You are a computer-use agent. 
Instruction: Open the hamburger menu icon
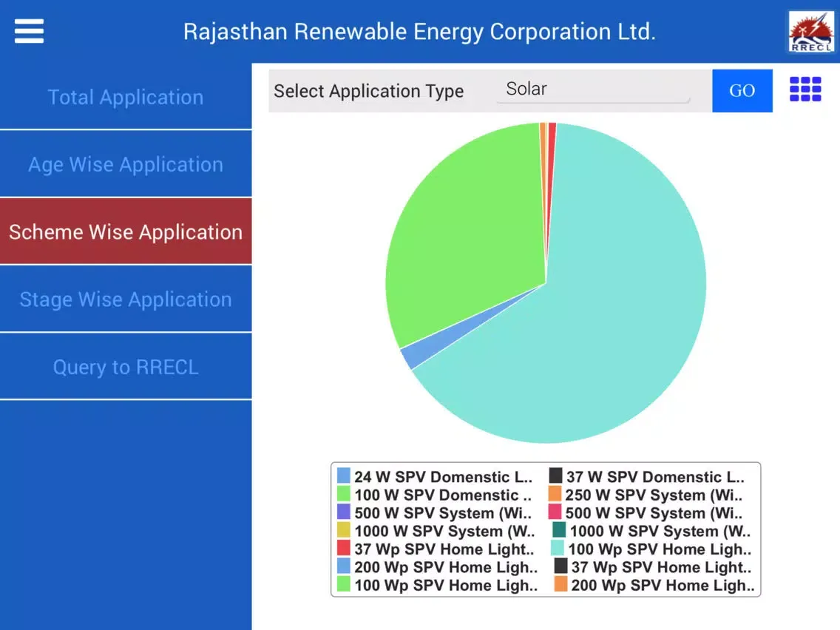coord(29,31)
